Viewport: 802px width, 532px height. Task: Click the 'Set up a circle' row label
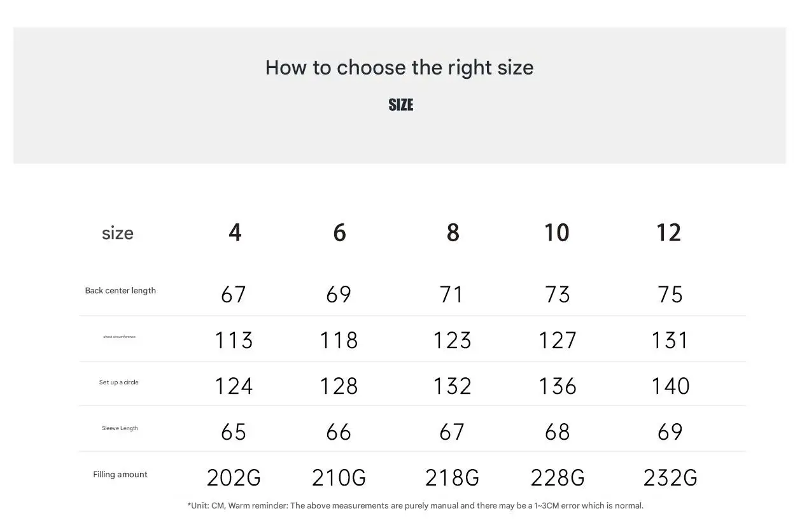pyautogui.click(x=119, y=382)
